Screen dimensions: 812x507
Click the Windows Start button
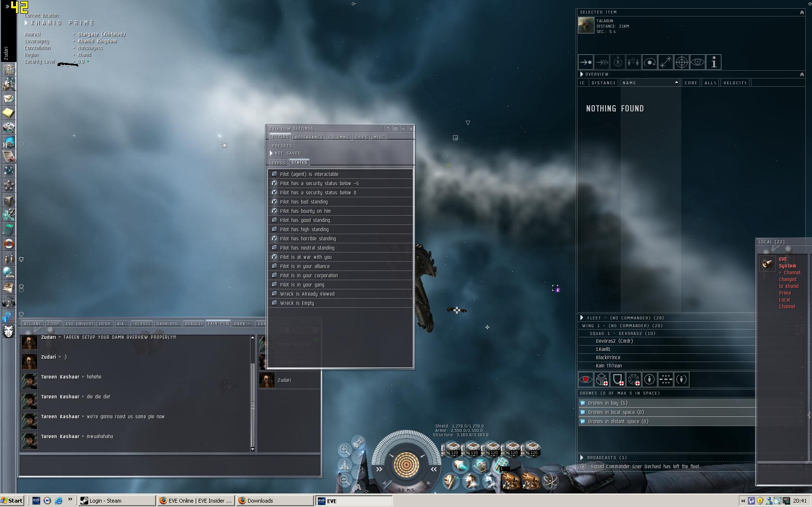[x=12, y=501]
